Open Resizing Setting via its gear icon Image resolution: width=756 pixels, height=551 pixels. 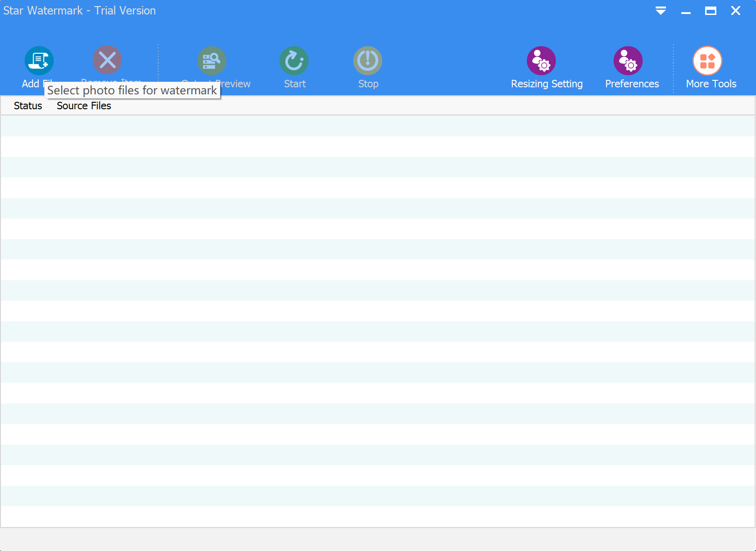[540, 60]
